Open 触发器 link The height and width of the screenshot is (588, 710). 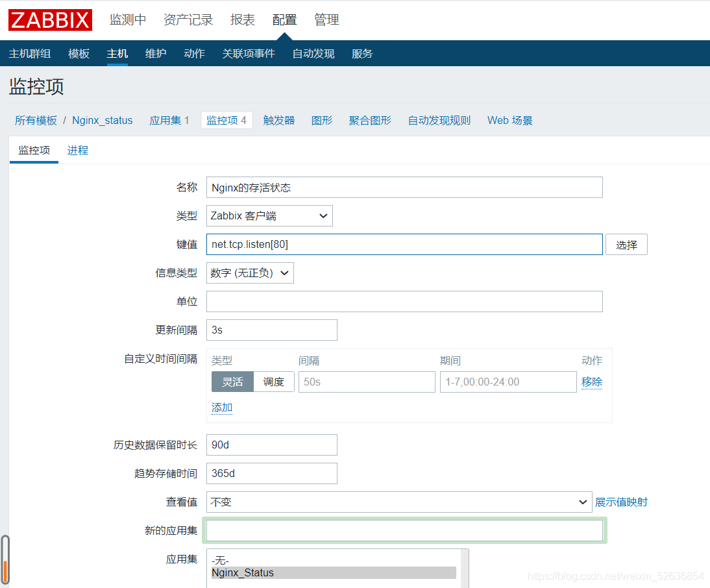[x=279, y=121]
